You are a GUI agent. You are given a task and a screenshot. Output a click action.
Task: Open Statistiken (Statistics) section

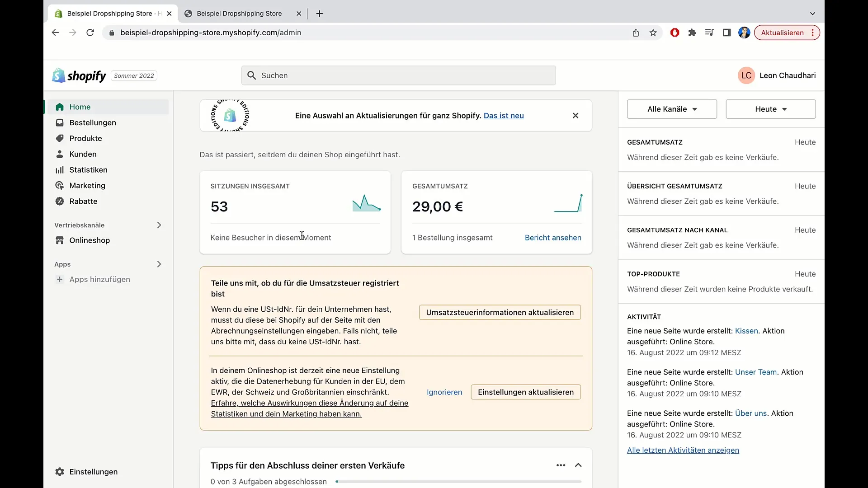click(x=88, y=169)
